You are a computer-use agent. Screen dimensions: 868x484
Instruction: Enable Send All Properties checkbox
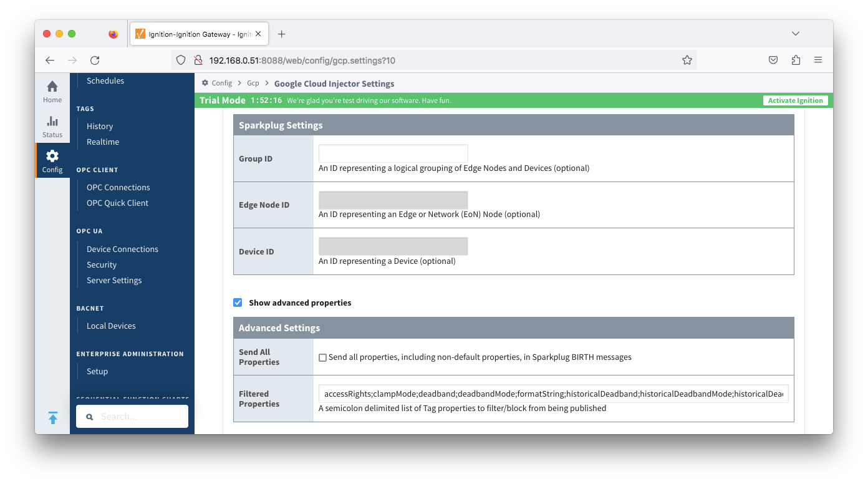pos(322,357)
